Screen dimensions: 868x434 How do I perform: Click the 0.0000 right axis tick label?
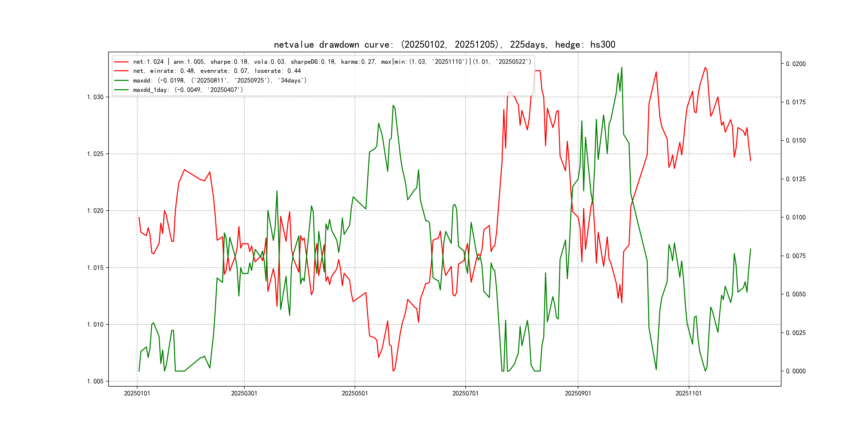point(796,371)
